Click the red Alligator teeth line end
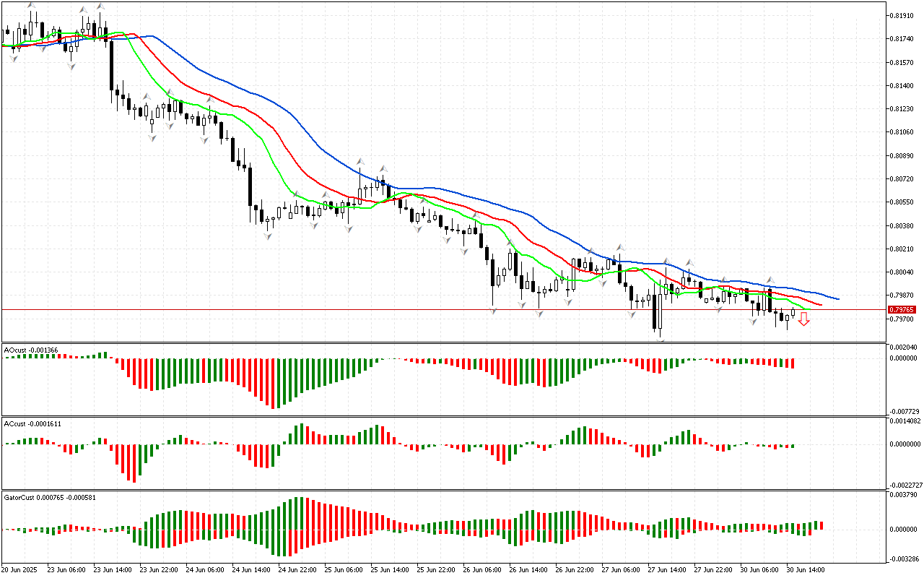 tap(821, 305)
